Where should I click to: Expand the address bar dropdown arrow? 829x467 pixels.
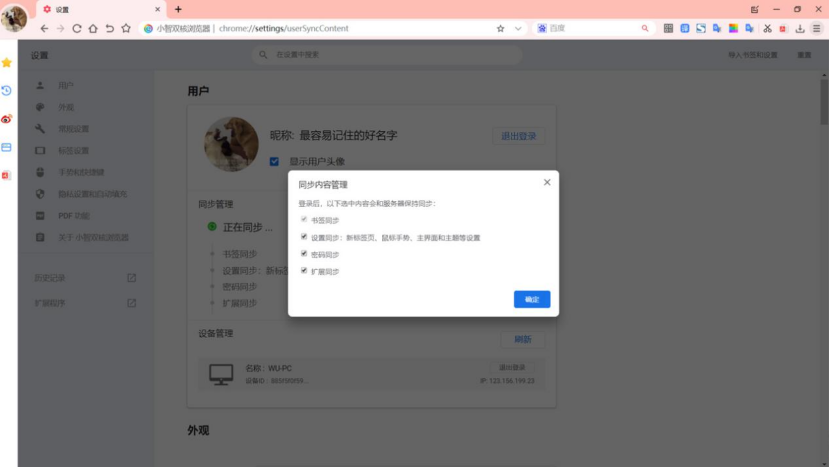point(518,29)
